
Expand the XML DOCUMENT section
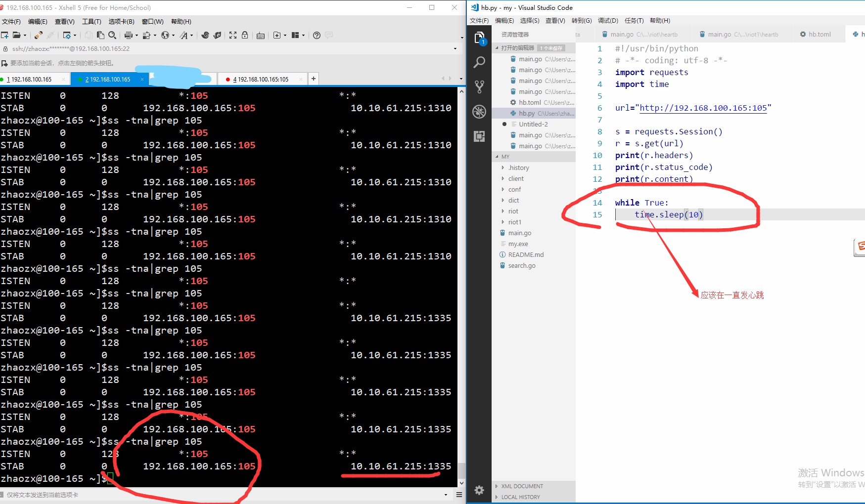pos(522,486)
